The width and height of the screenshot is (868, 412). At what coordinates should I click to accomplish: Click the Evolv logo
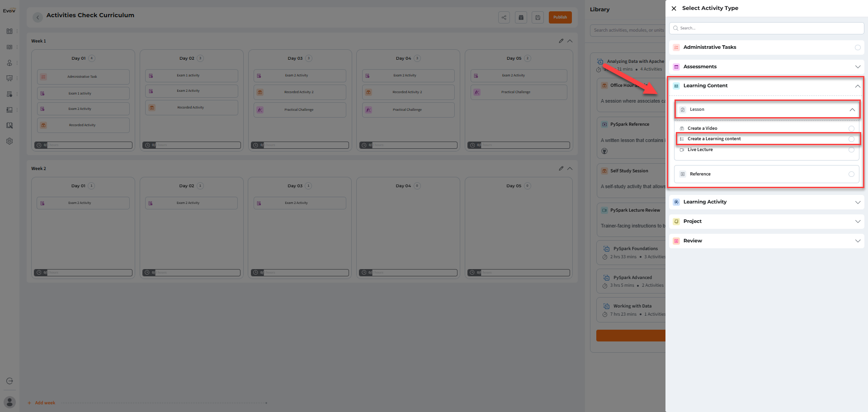9,10
